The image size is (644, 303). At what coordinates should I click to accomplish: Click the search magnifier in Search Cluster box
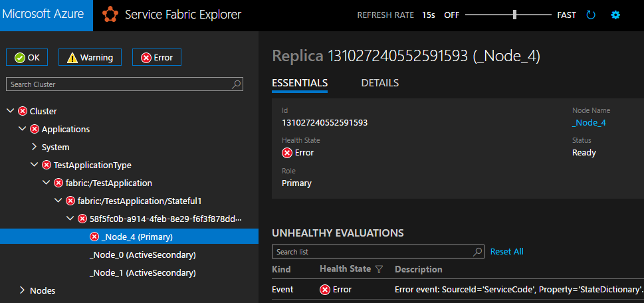click(237, 84)
